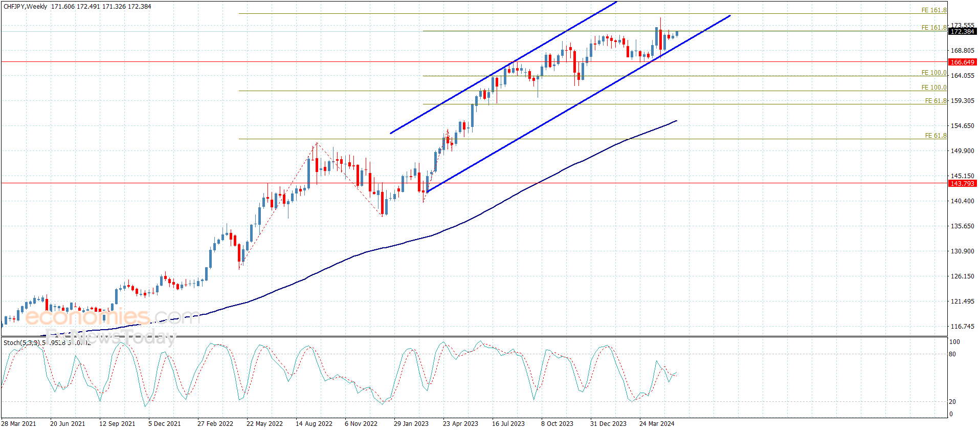Select the stochastic scale value 80
980x430 pixels.
pos(952,354)
